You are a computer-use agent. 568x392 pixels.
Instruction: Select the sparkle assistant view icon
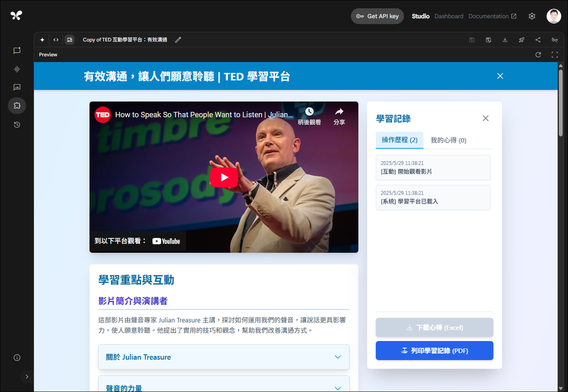pos(42,40)
